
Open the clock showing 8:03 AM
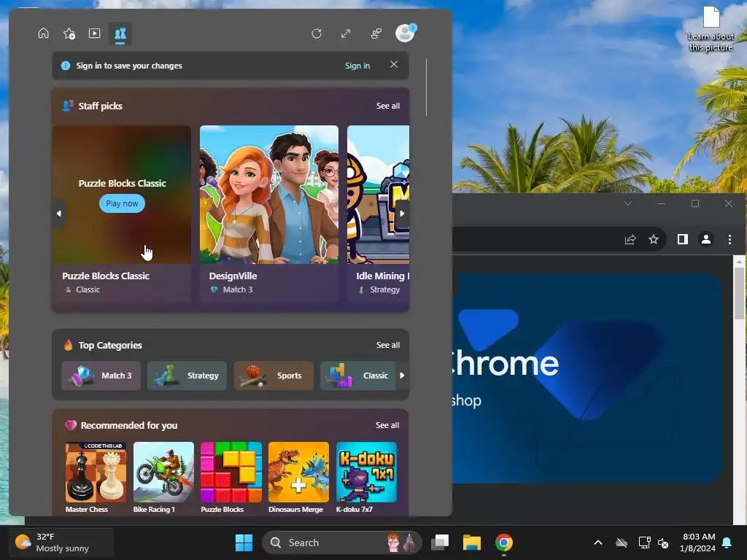[x=698, y=542]
